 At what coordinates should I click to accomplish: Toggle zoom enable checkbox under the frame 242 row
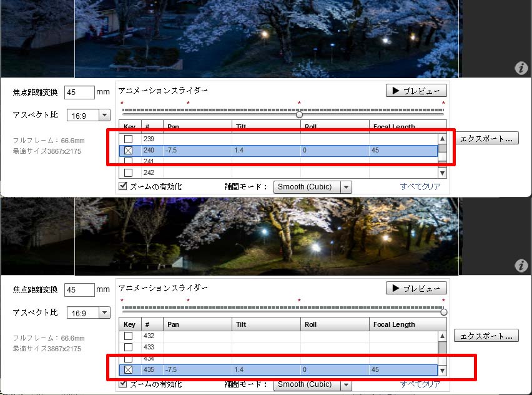coord(123,186)
